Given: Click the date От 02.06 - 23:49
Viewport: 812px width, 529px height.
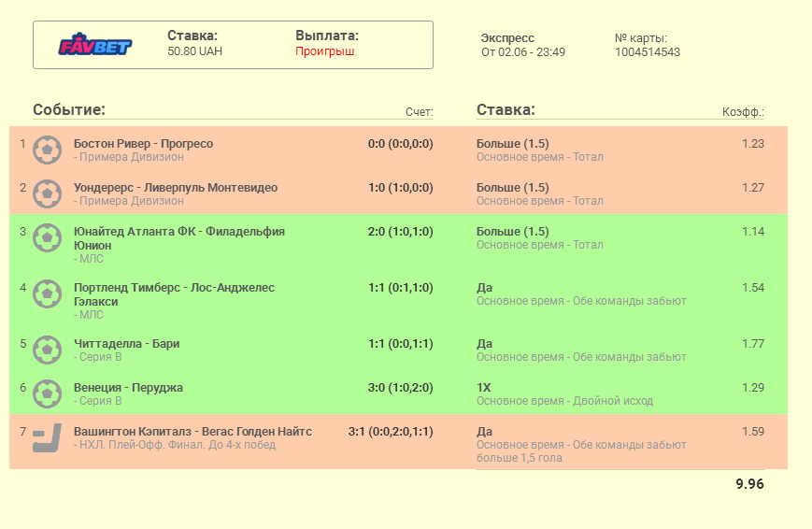Looking at the screenshot, I should [523, 52].
